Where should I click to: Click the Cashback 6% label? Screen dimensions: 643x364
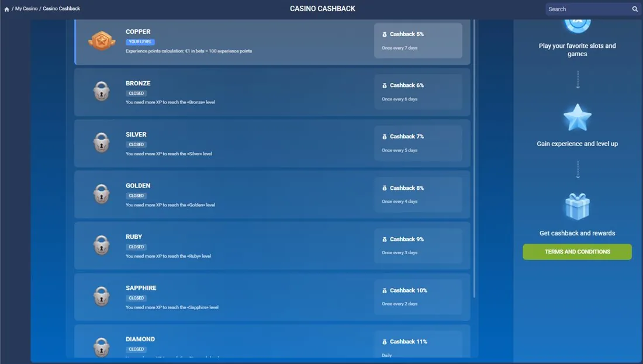407,86
